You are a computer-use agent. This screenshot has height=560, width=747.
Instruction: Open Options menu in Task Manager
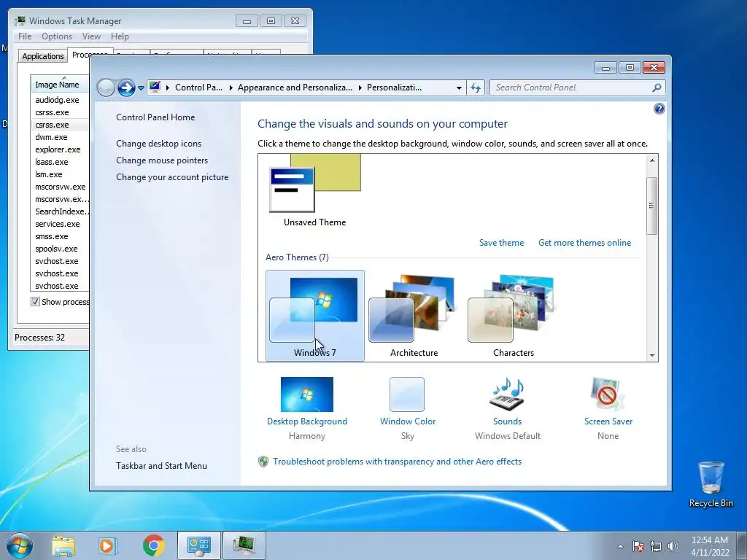[57, 36]
